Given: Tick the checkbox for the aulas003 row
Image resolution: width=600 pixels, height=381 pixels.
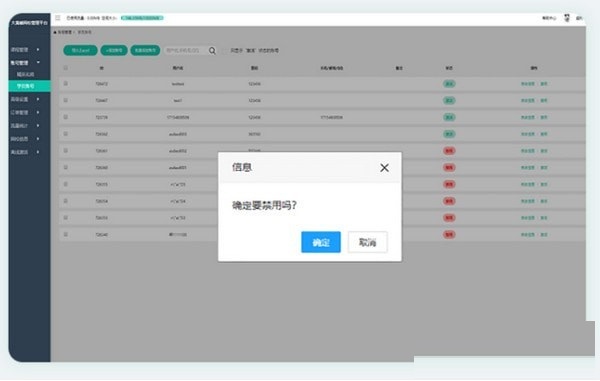Looking at the screenshot, I should (x=66, y=134).
